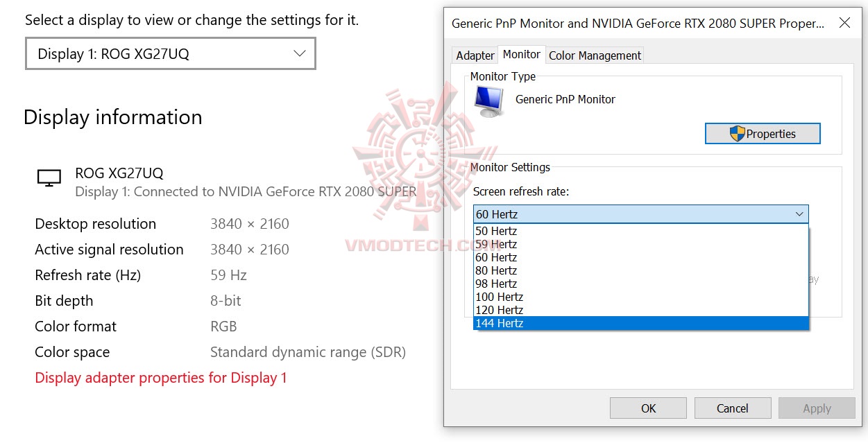The image size is (868, 443).
Task: Switch to the Adapter tab
Action: (x=475, y=55)
